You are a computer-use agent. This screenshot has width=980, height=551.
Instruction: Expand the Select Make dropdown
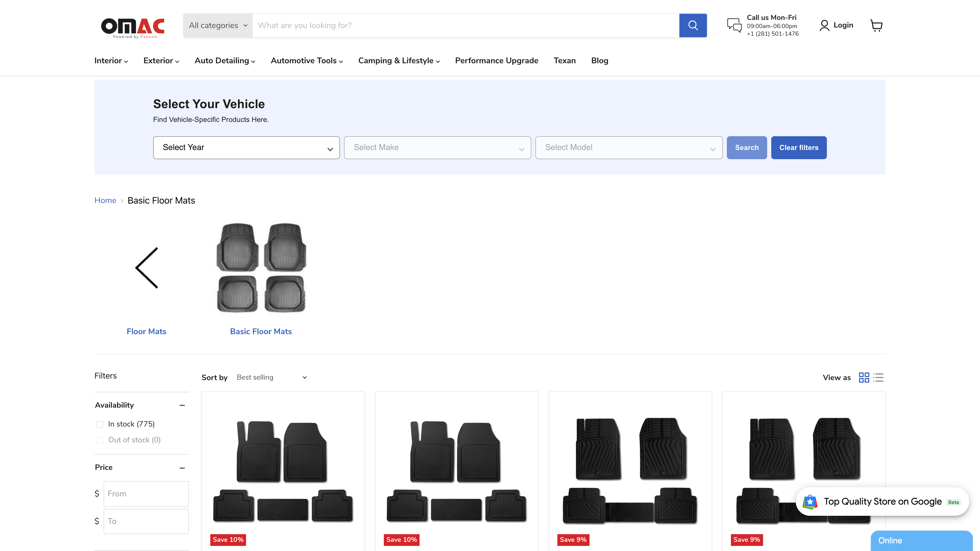(437, 147)
